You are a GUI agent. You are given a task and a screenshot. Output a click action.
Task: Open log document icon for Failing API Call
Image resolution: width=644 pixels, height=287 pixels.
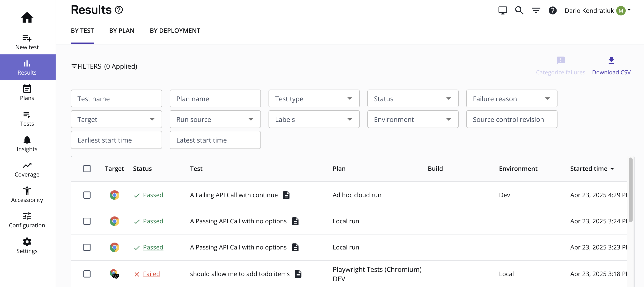point(286,195)
